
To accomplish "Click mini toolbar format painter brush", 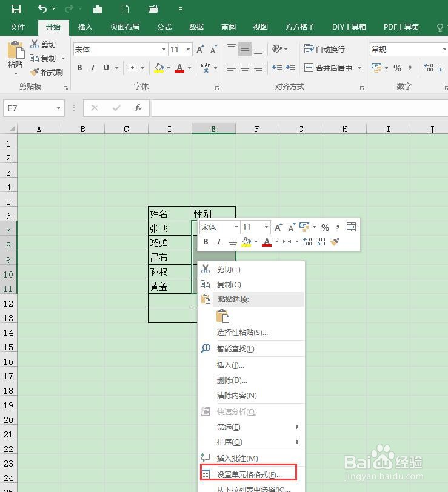I will pyautogui.click(x=335, y=241).
